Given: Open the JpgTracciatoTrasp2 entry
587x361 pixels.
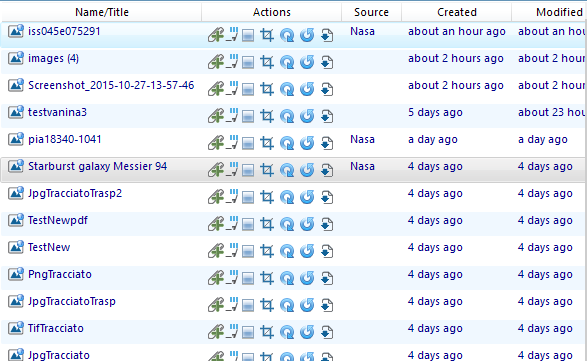Looking at the screenshot, I should pyautogui.click(x=75, y=194).
